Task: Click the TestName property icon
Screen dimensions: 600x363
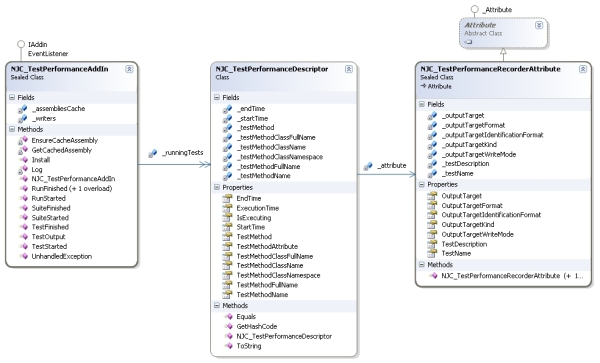Action: pyautogui.click(x=432, y=253)
